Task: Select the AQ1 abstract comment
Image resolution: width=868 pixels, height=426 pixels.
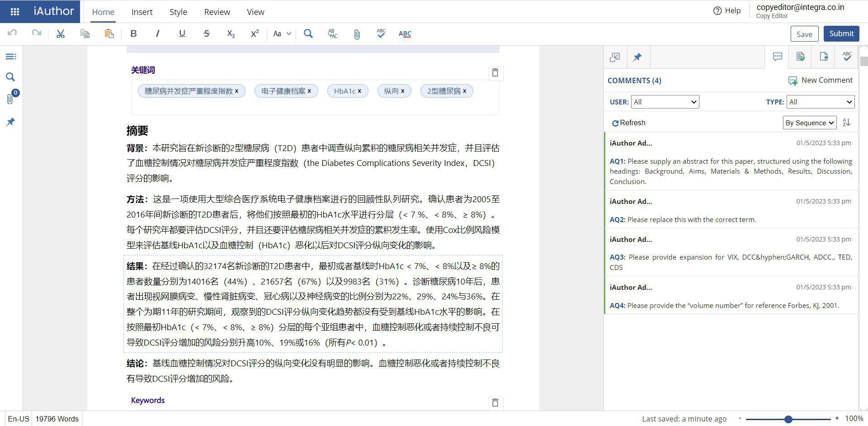Action: coord(731,161)
